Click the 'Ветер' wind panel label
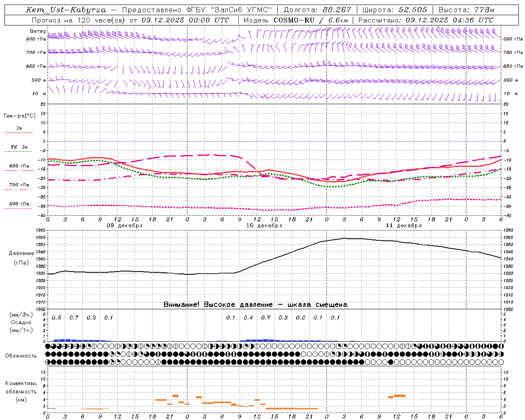Screen dimensions: 525x420 (x=38, y=31)
